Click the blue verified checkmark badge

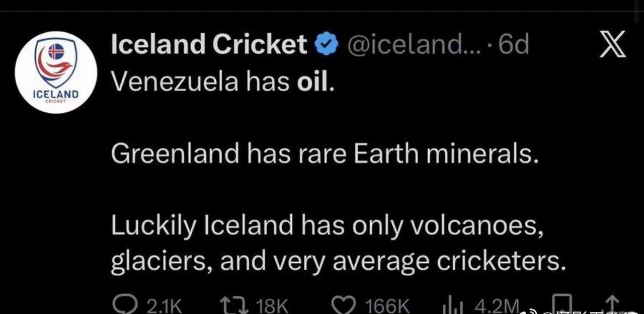pos(327,45)
